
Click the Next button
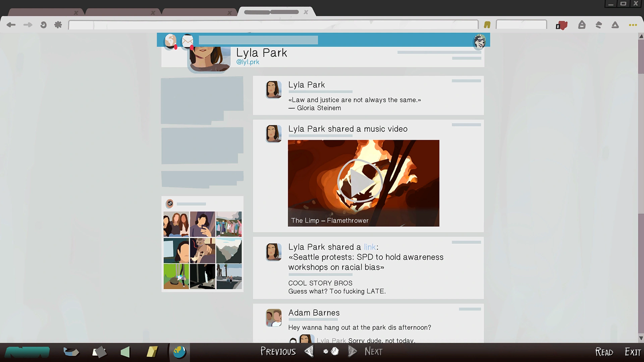point(373,352)
